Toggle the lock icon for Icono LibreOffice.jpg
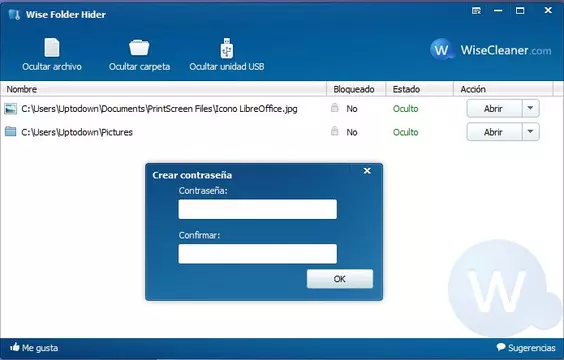 coord(335,108)
